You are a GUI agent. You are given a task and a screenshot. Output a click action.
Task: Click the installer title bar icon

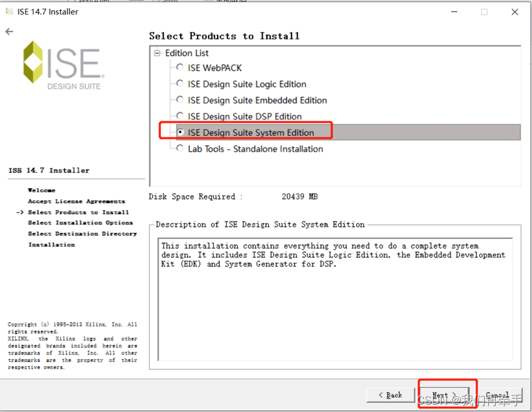9,12
